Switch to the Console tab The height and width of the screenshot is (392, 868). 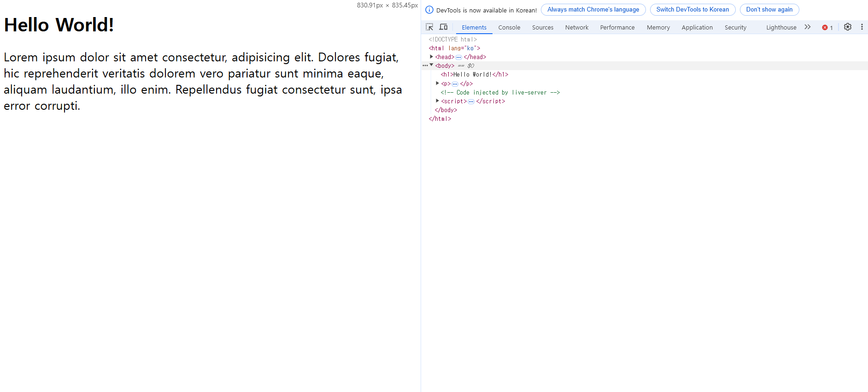coord(509,28)
